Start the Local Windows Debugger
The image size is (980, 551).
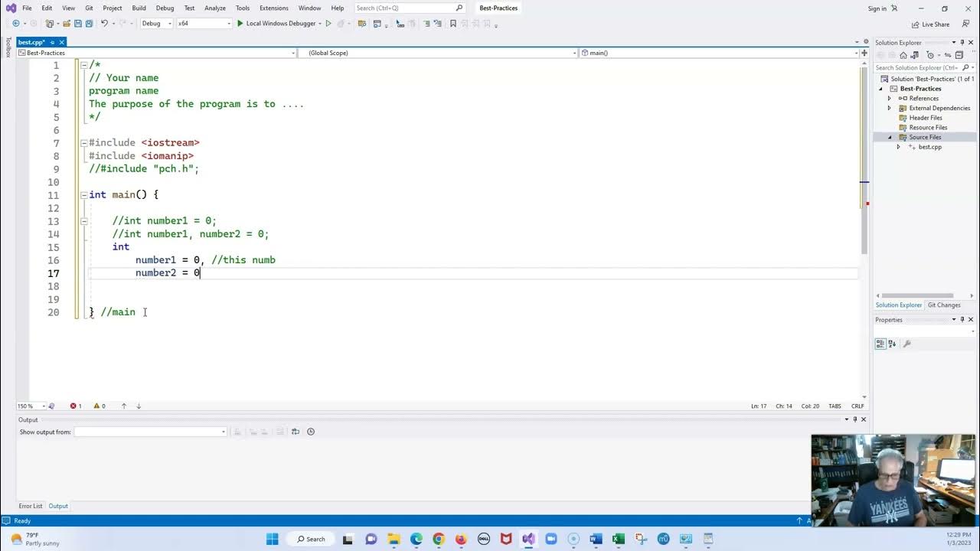coord(279,24)
